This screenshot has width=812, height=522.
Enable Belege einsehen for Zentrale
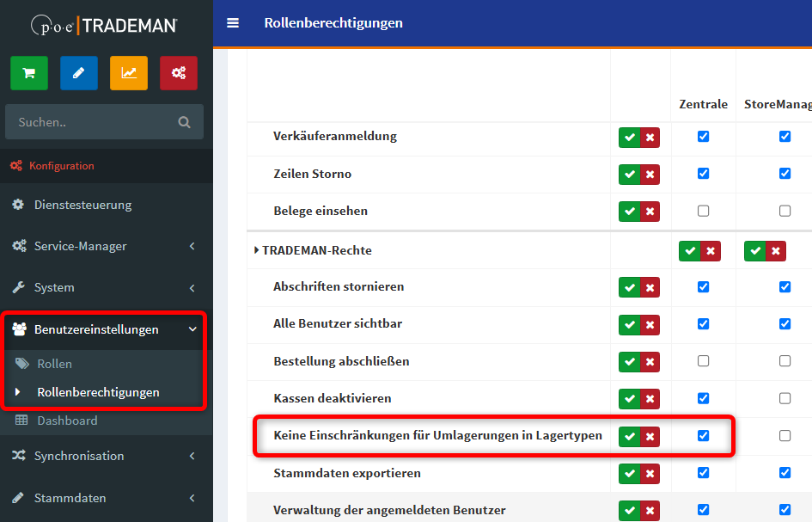coord(704,211)
